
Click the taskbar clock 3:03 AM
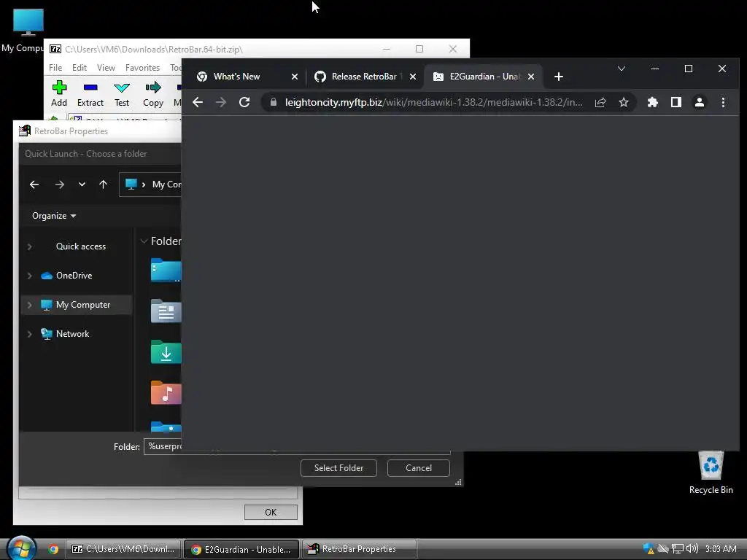point(721,548)
